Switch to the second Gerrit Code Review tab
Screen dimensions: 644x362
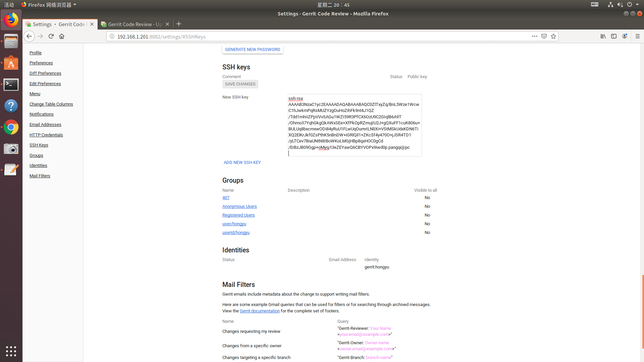[135, 24]
